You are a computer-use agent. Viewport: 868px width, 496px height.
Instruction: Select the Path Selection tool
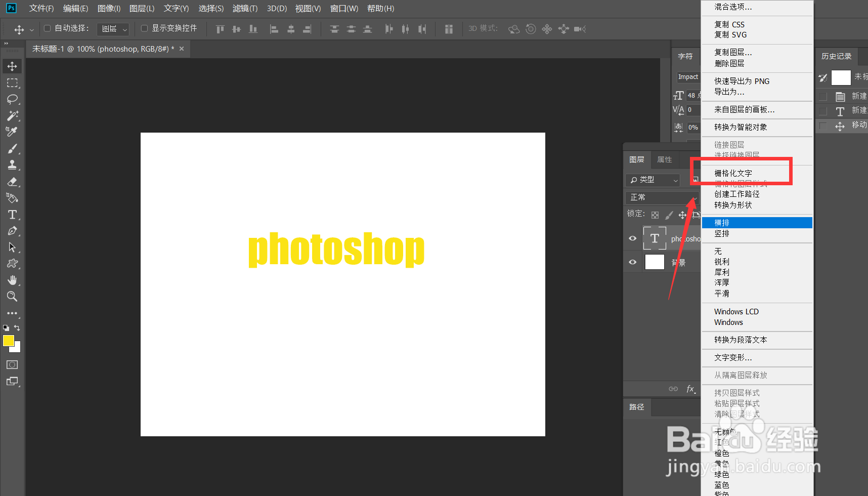point(12,247)
